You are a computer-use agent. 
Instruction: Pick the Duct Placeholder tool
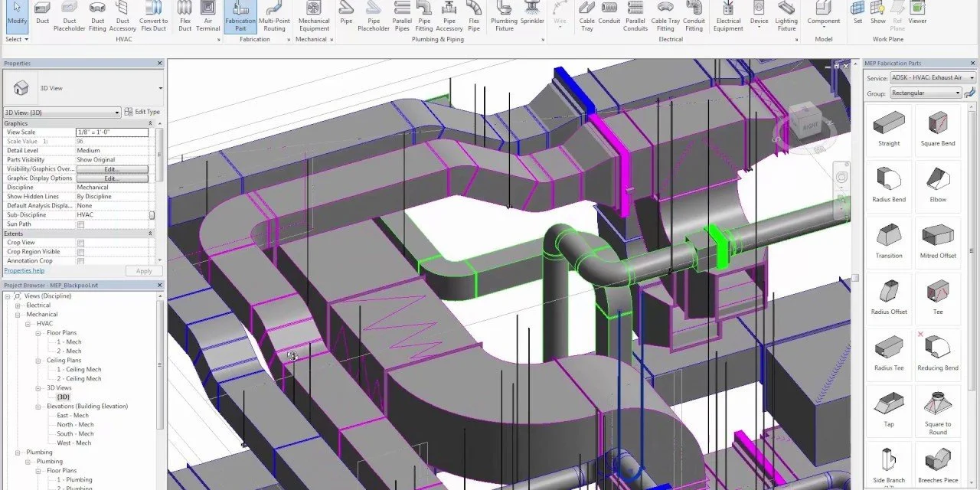70,15
